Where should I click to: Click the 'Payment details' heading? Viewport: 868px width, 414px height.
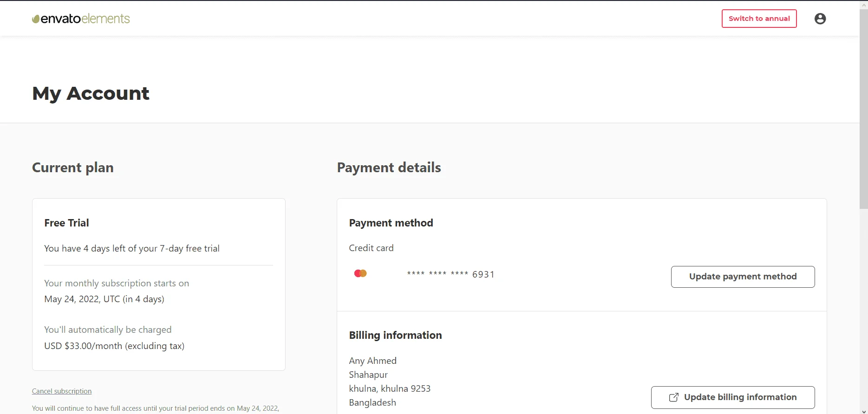[389, 168]
